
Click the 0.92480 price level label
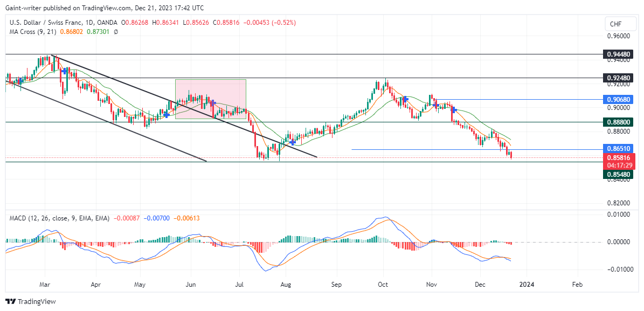point(618,78)
